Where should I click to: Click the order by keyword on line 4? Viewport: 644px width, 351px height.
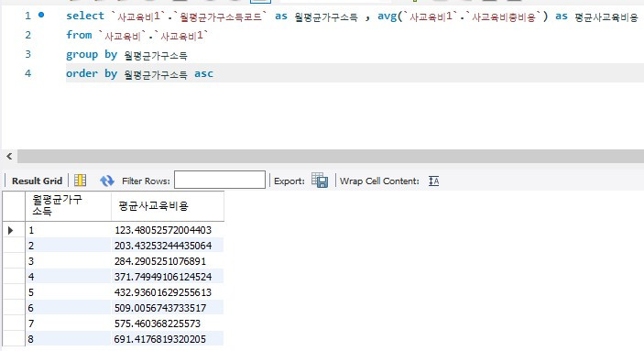92,74
